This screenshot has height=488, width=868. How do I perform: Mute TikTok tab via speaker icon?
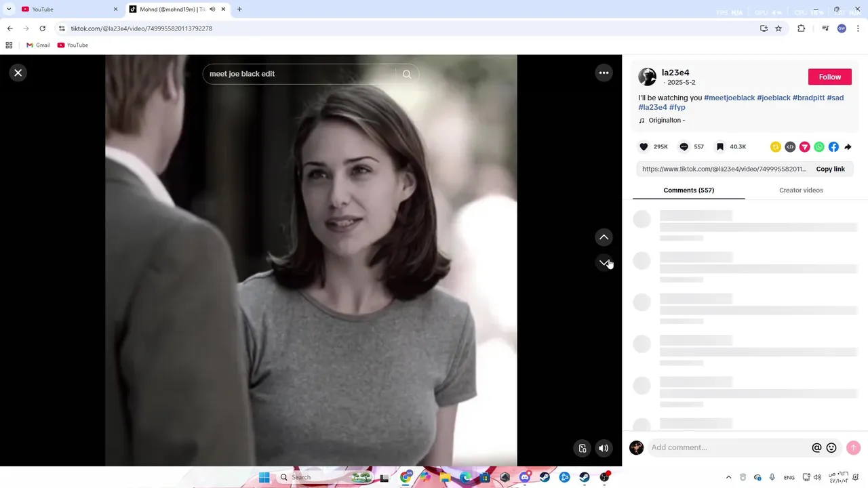[212, 9]
